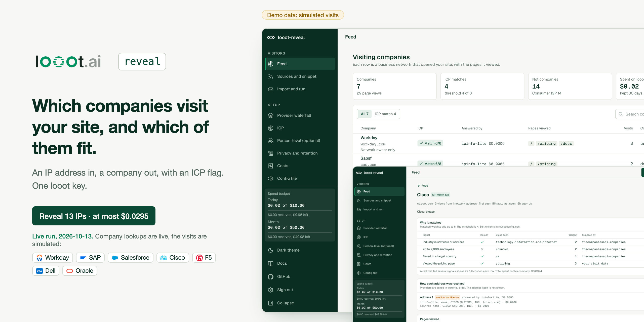Click the Search companies field
This screenshot has height=322, width=644.
pyautogui.click(x=629, y=114)
